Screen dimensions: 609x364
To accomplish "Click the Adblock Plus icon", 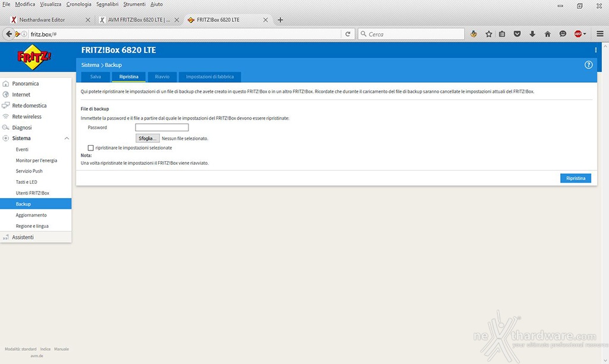I will coord(578,34).
